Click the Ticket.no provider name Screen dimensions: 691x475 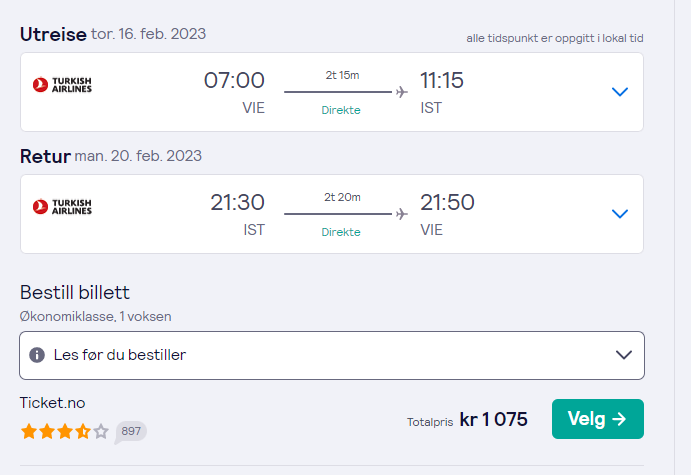pyautogui.click(x=52, y=403)
